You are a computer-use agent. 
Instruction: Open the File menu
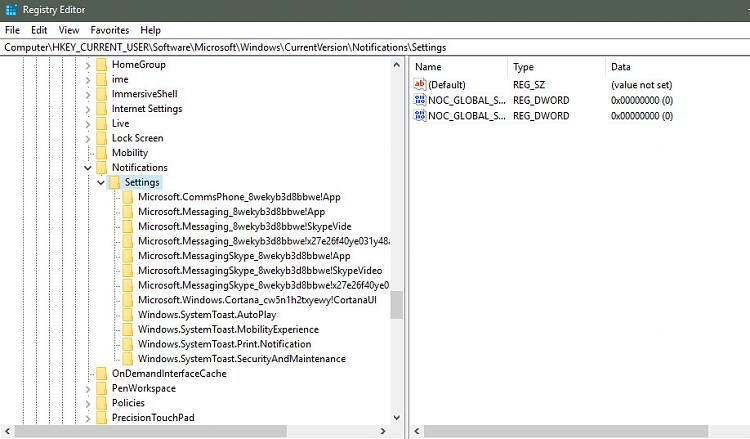click(12, 30)
